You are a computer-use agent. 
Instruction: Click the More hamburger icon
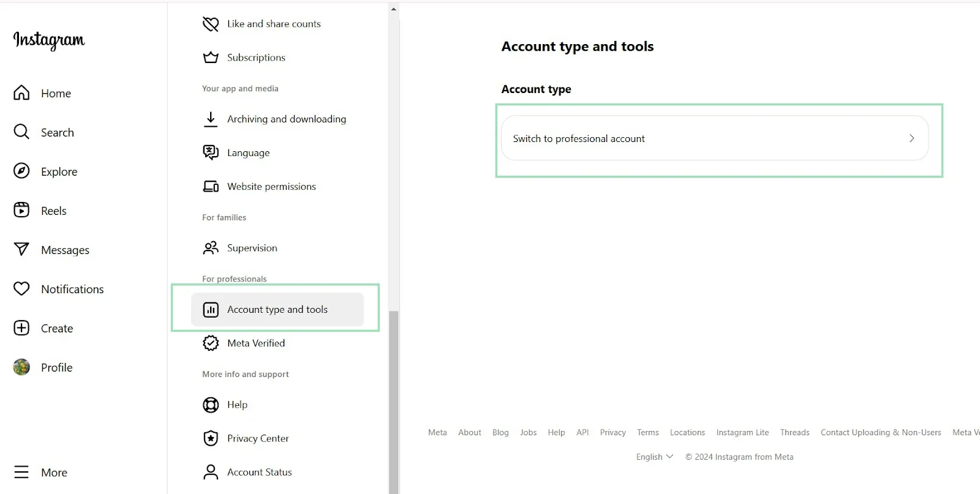[x=21, y=472]
